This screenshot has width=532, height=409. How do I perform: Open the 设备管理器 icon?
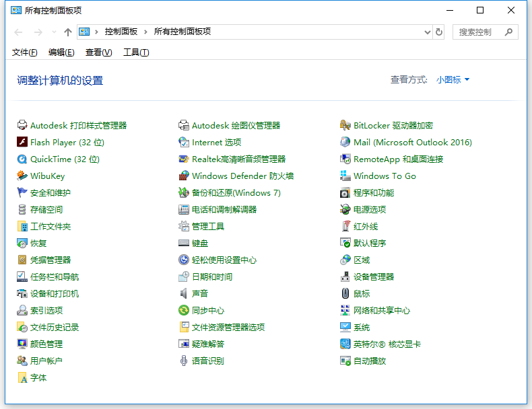(345, 276)
